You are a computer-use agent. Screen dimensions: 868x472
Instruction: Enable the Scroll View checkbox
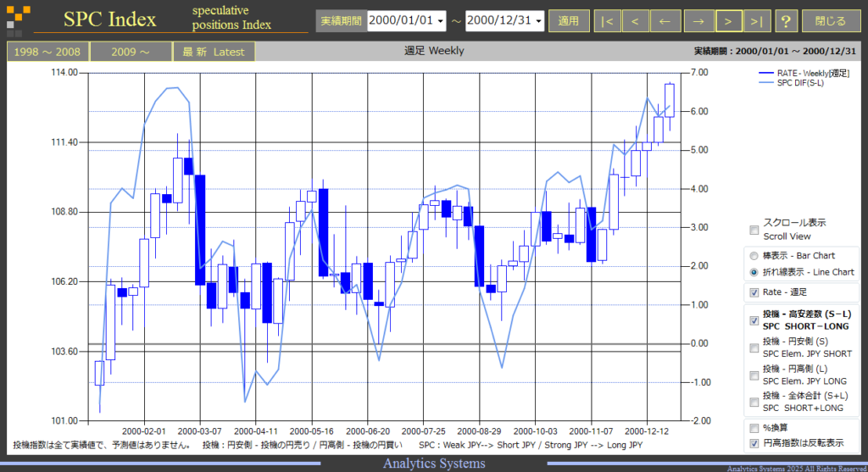(x=754, y=230)
